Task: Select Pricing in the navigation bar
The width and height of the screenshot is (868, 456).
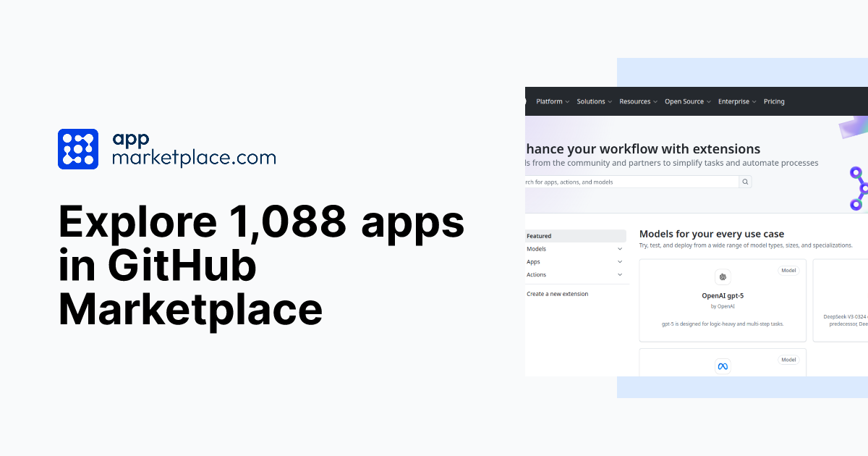Action: coord(774,101)
